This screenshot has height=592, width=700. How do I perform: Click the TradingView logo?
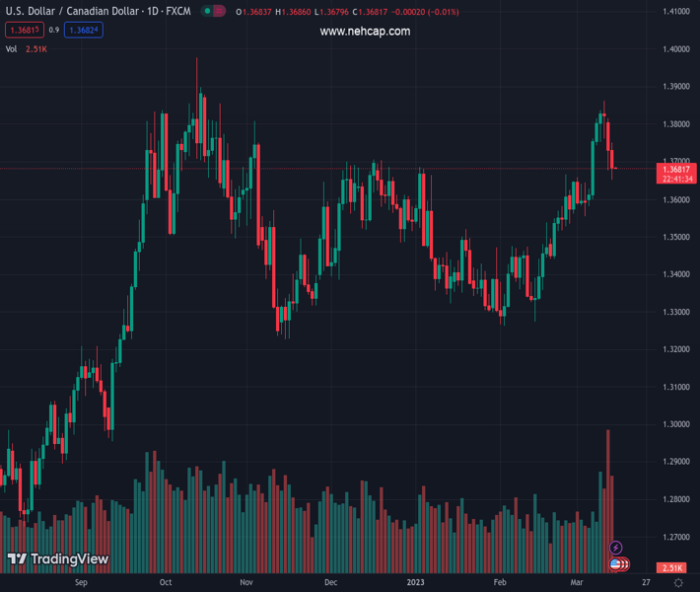tap(57, 559)
